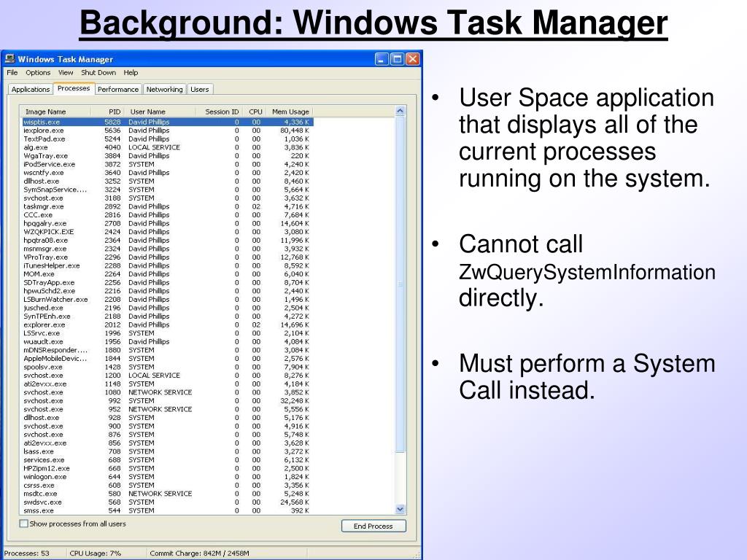Switch to the Performance tab
Viewport: 747px width, 560px height.
[x=118, y=90]
